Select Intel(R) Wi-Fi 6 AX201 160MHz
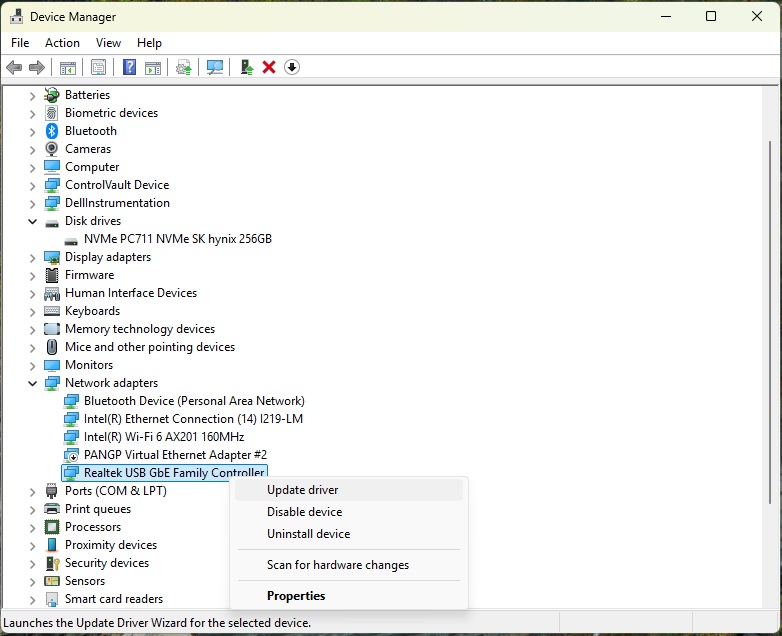Image resolution: width=782 pixels, height=636 pixels. click(x=164, y=437)
